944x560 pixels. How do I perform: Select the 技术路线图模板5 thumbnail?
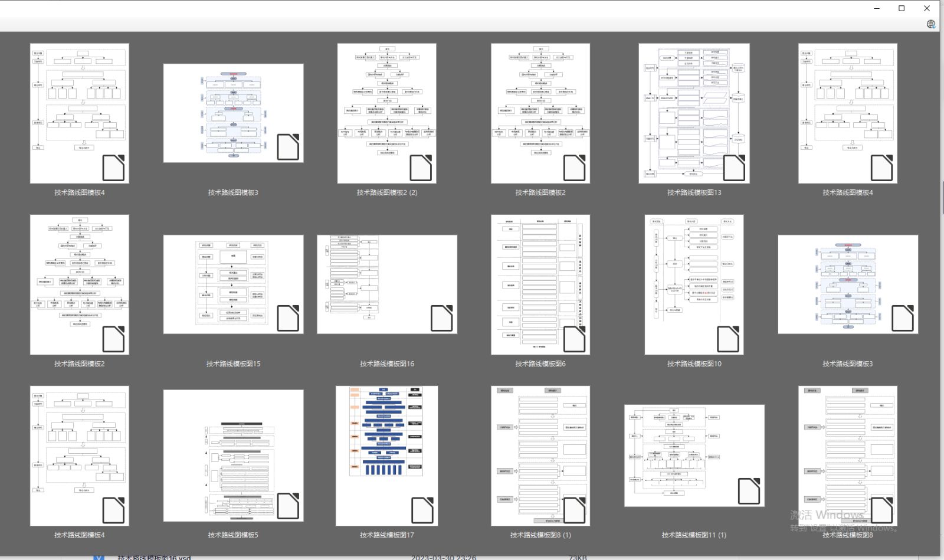(x=234, y=456)
